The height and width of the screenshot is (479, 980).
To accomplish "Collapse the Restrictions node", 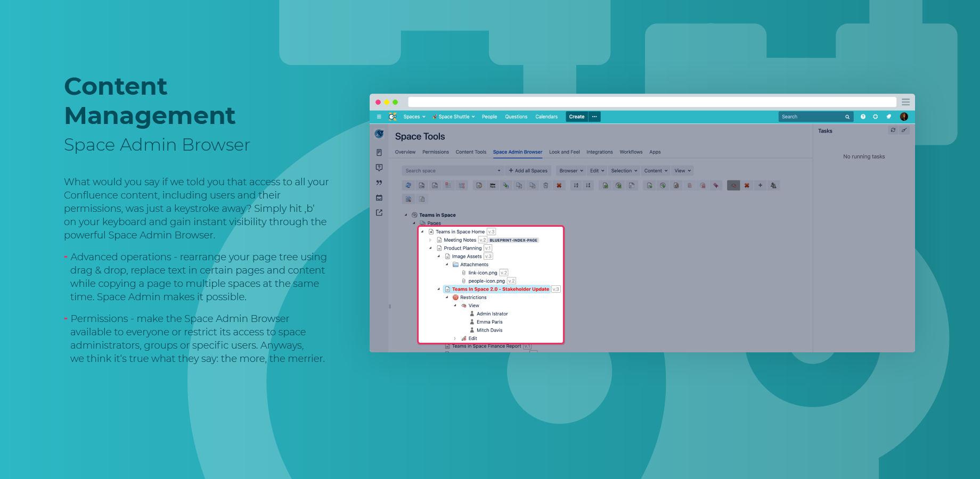I will 447,298.
